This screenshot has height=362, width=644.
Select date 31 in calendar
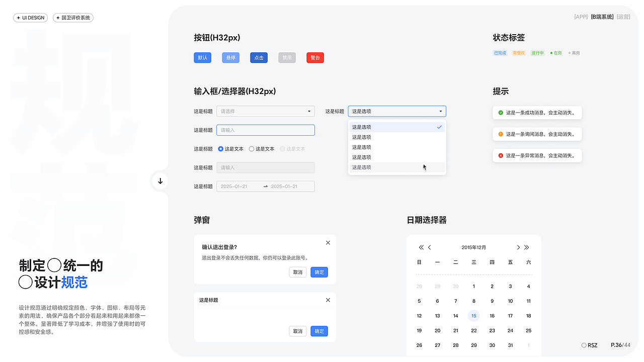click(510, 345)
